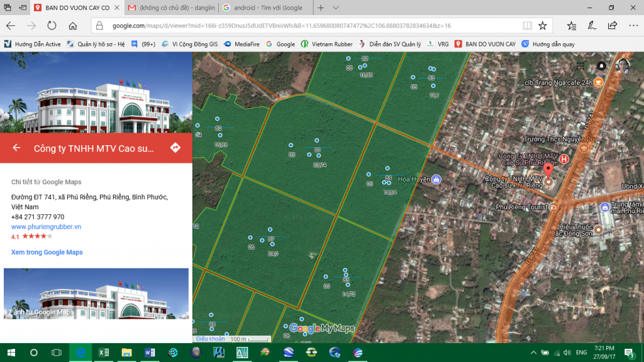Close the BAN DO VUON CAY tab

click(116, 8)
